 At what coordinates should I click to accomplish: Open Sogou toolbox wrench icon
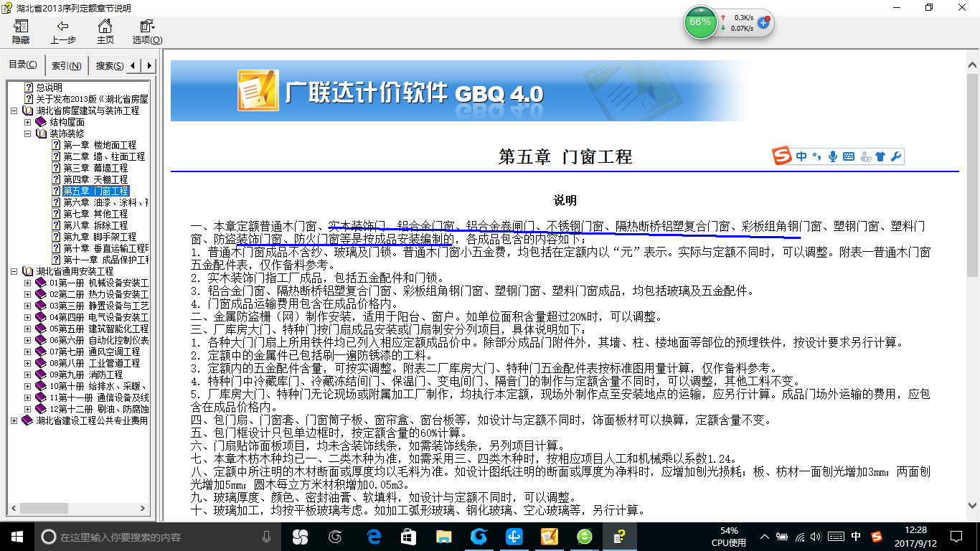pyautogui.click(x=895, y=156)
